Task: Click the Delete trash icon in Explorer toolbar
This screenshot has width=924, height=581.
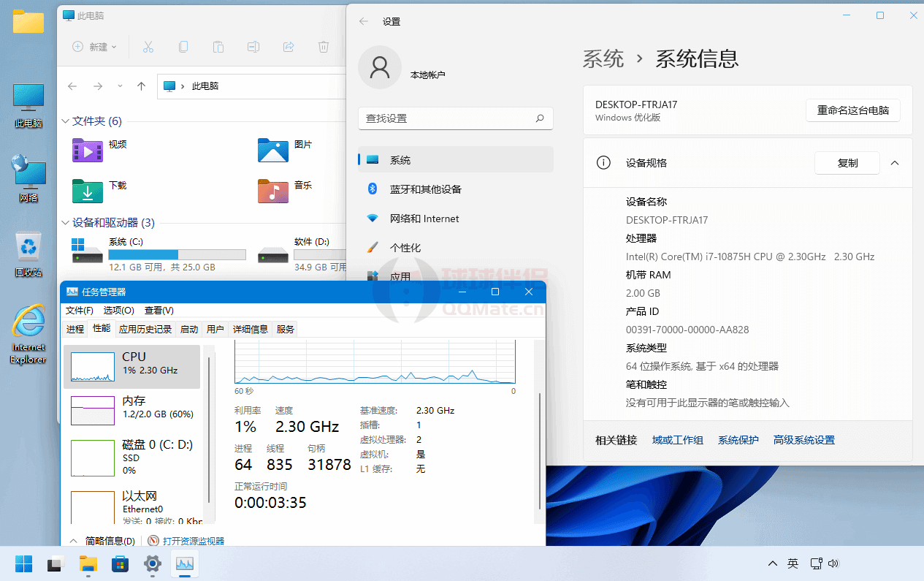Action: [x=324, y=47]
